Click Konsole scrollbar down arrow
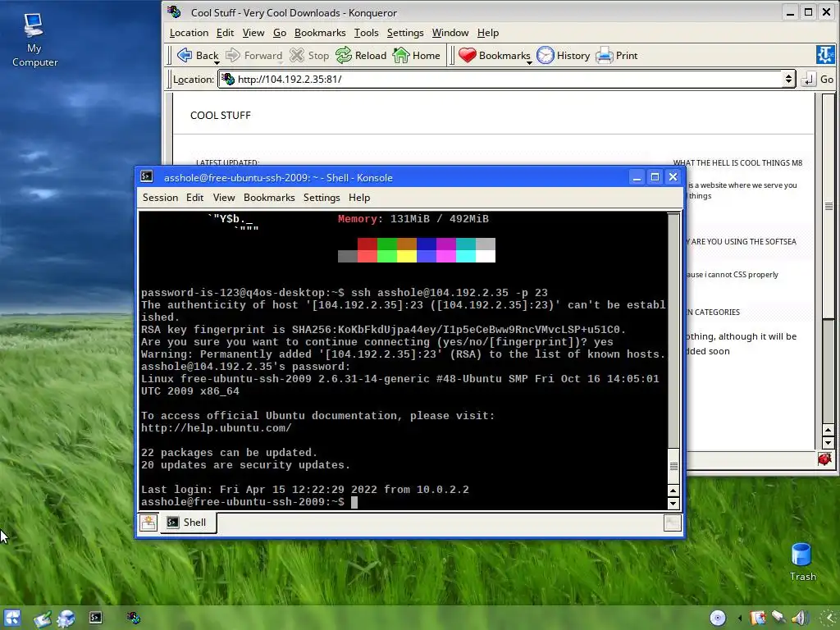Viewport: 840px width, 630px height. click(673, 503)
